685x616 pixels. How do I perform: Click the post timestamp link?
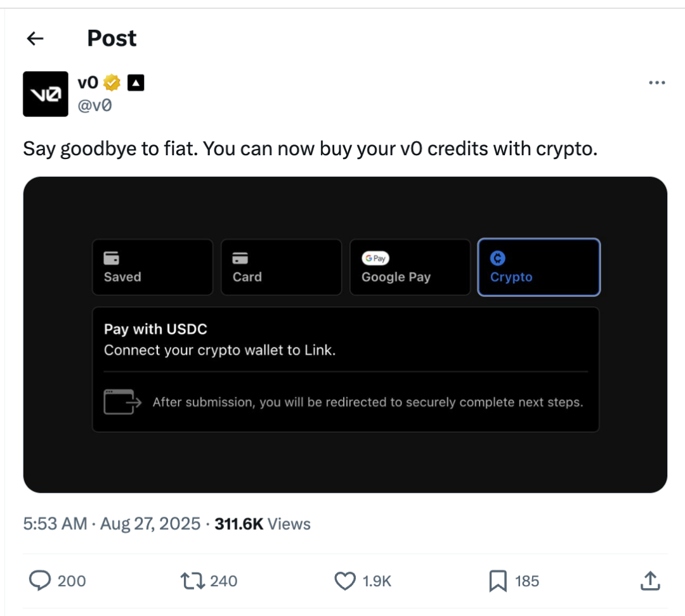112,524
